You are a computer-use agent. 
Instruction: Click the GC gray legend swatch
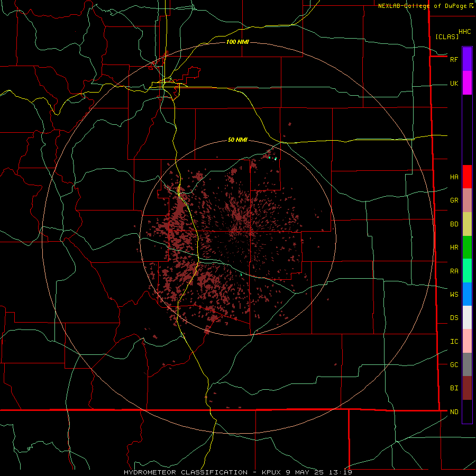467,364
